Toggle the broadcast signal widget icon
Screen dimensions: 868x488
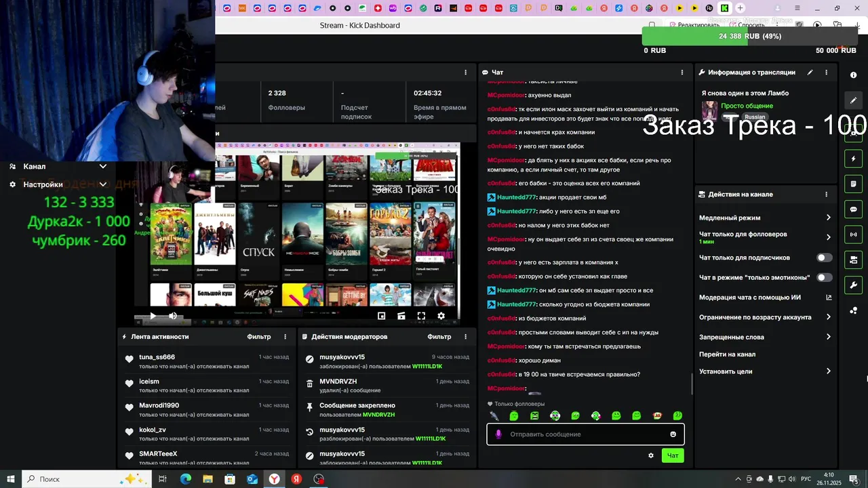point(853,235)
